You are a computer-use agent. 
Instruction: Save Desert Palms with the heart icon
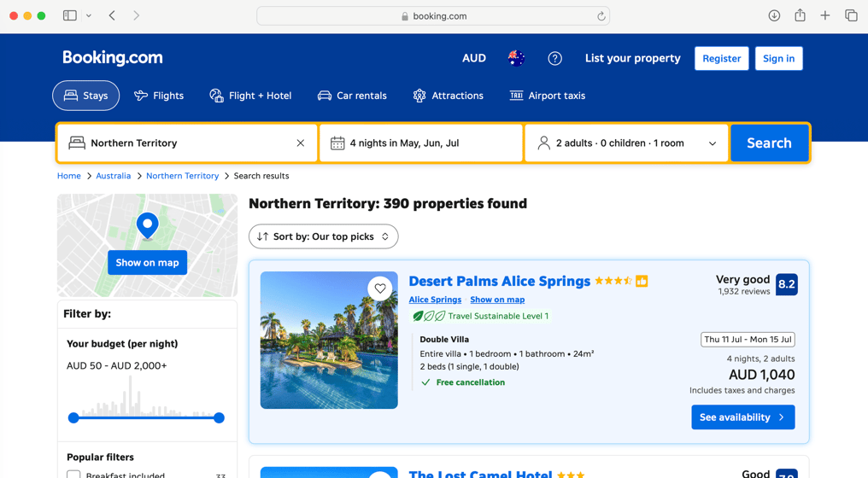(x=379, y=289)
